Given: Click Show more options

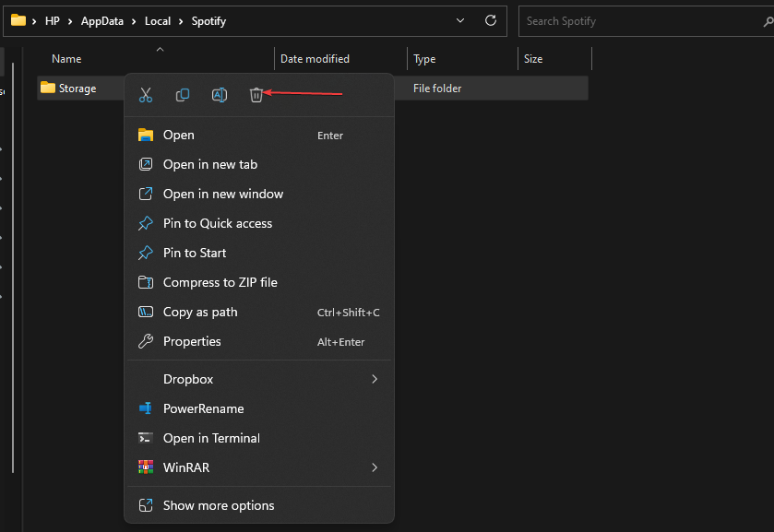Looking at the screenshot, I should tap(259, 505).
